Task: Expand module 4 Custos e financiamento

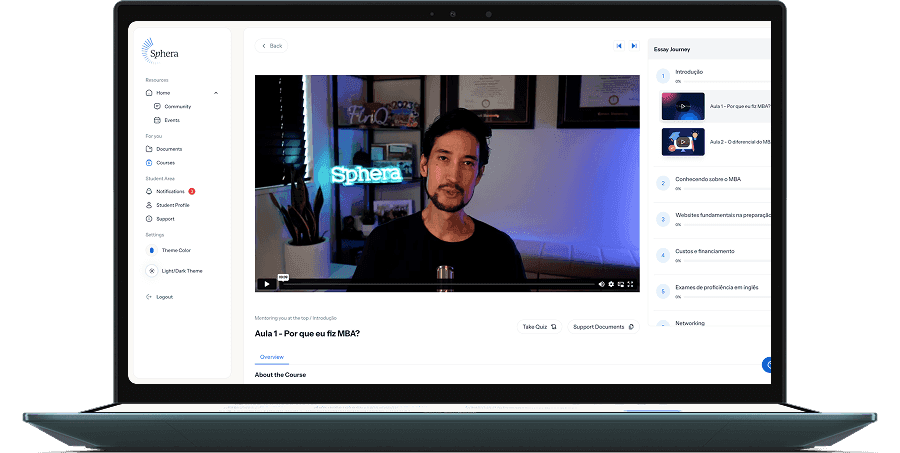Action: coord(713,255)
